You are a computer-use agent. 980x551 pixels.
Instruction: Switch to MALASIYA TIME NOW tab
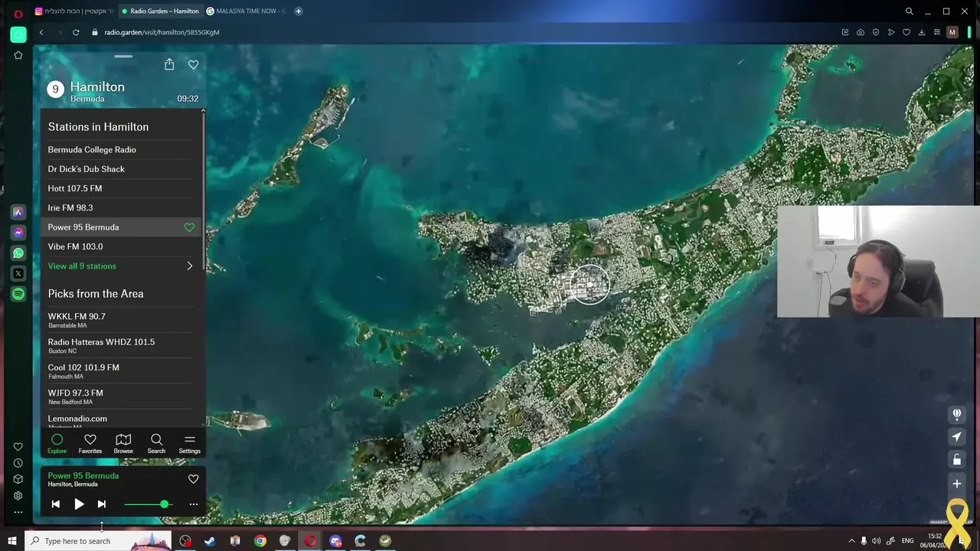tap(247, 11)
